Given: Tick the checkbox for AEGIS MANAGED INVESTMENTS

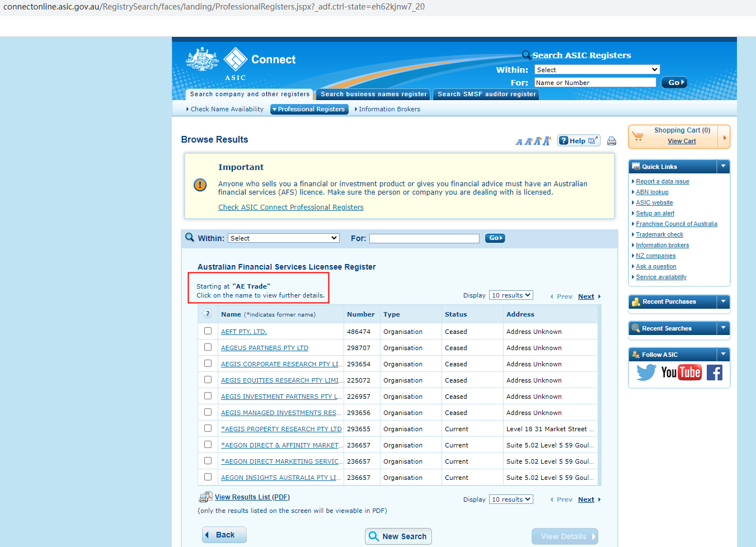Looking at the screenshot, I should [208, 412].
